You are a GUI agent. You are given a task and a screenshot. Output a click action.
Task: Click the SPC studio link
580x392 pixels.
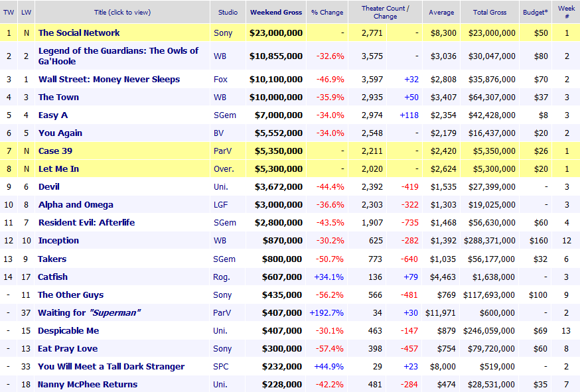[x=221, y=367]
